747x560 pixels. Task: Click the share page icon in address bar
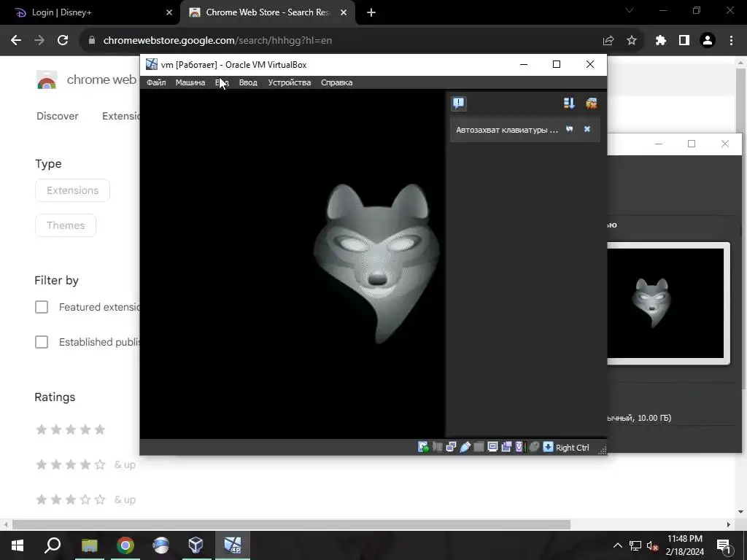coord(608,41)
